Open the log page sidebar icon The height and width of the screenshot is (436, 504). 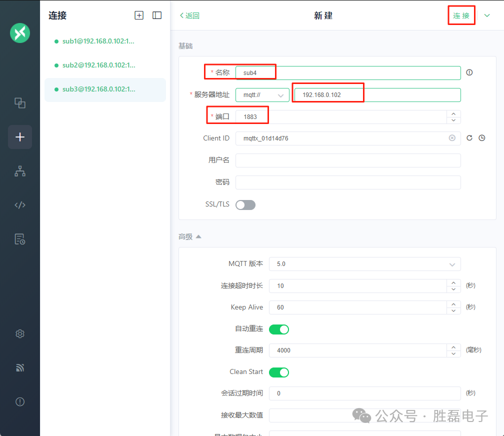(x=20, y=239)
